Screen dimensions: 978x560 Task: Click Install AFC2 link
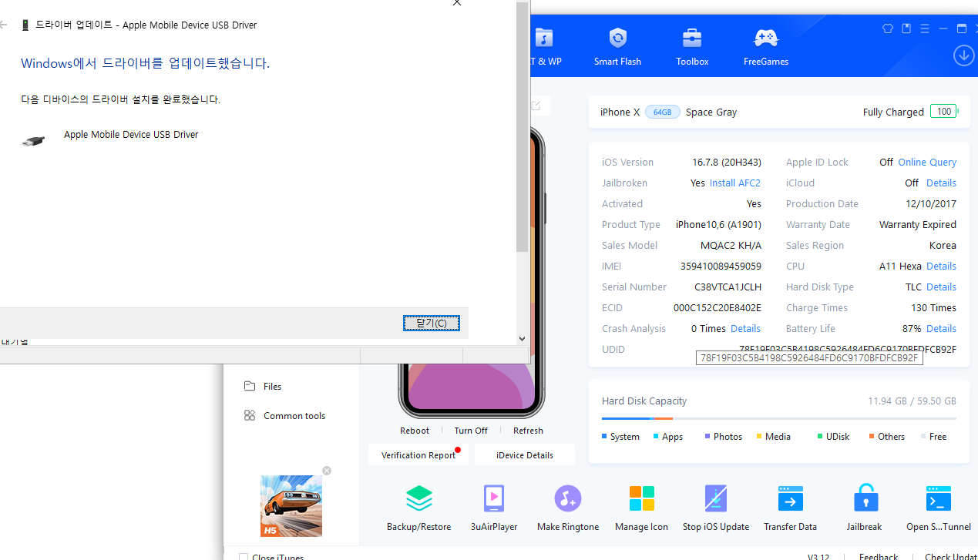click(x=735, y=183)
